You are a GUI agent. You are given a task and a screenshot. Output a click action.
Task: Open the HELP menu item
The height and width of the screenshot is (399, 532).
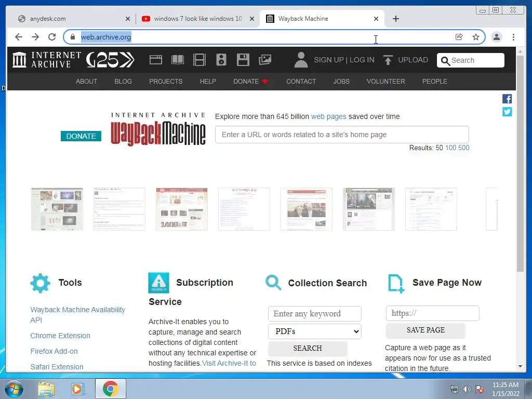[x=208, y=82]
